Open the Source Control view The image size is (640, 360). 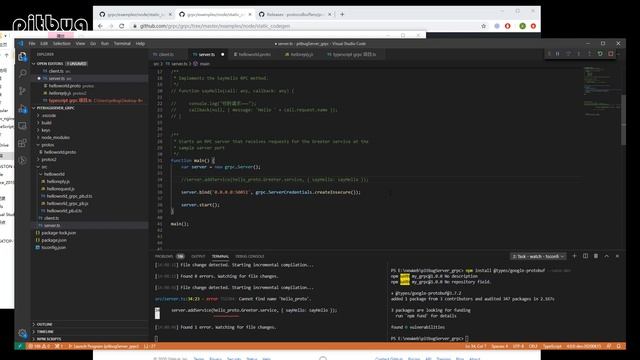click(22, 91)
